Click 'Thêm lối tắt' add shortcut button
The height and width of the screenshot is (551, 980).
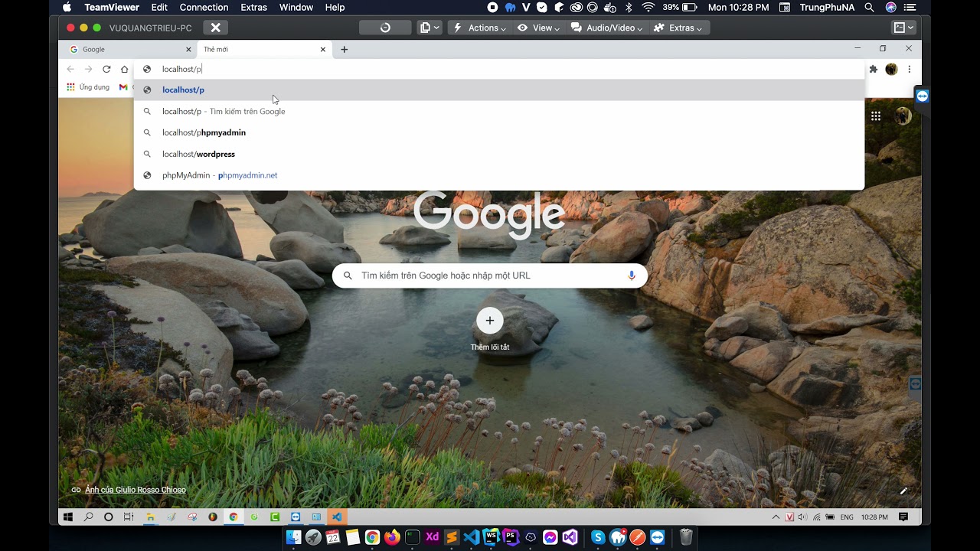[490, 330]
